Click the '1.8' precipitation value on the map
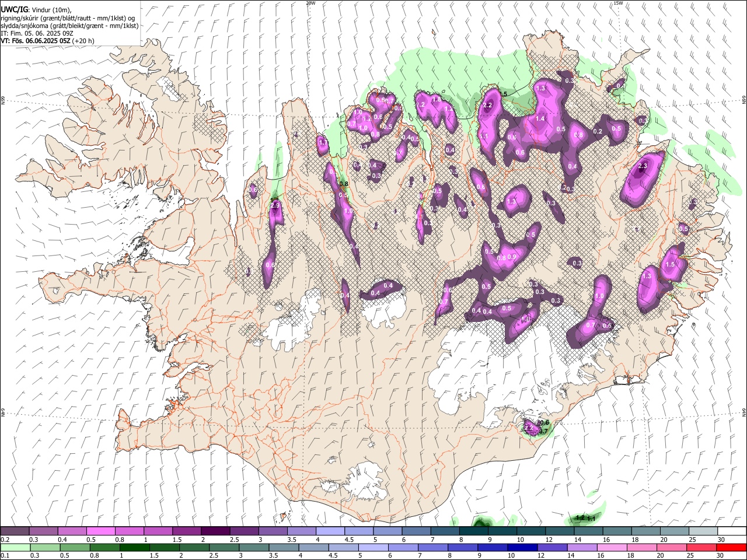747x560 pixels. [436, 100]
